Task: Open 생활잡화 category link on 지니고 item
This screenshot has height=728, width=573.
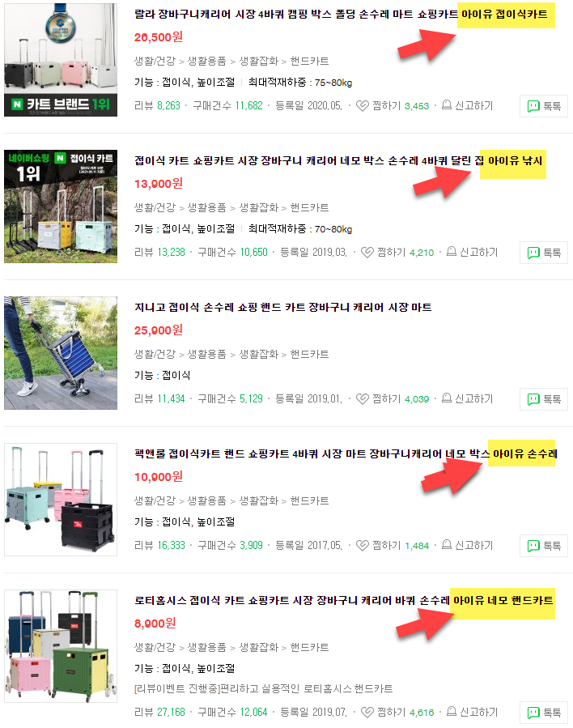Action: coord(258,354)
